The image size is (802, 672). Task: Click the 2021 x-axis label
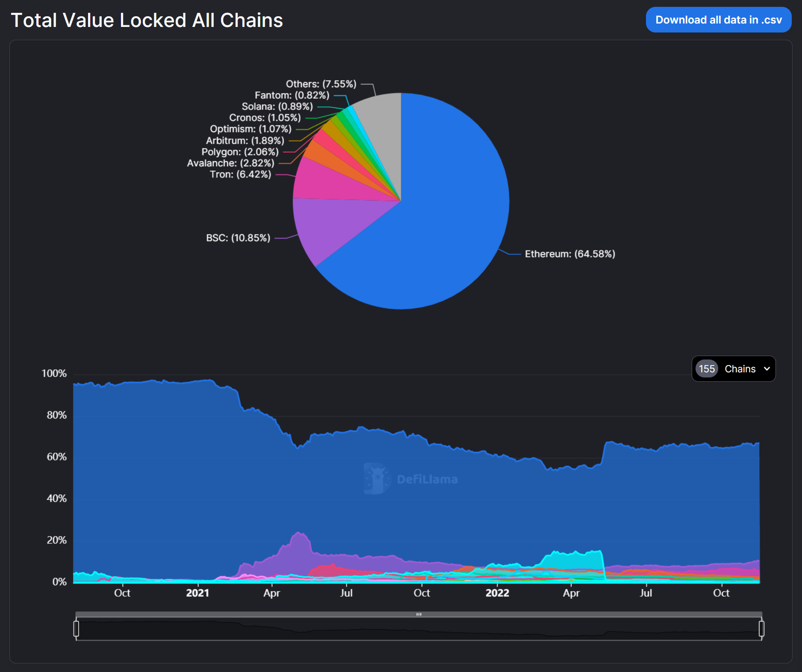(x=198, y=593)
